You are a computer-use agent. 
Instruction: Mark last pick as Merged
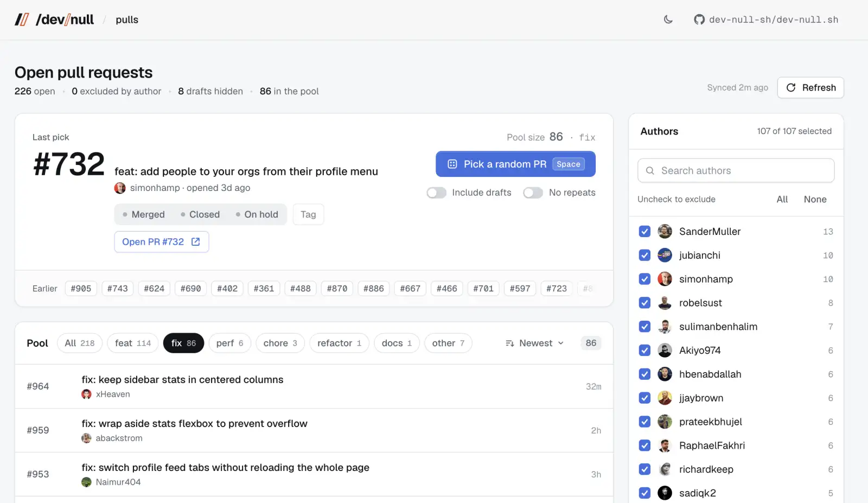click(x=144, y=214)
